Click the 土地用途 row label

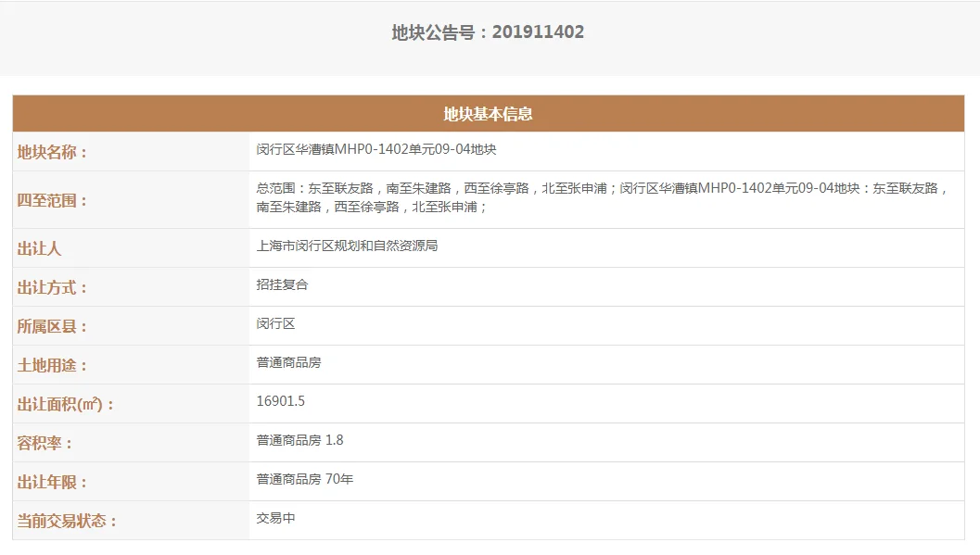point(52,365)
